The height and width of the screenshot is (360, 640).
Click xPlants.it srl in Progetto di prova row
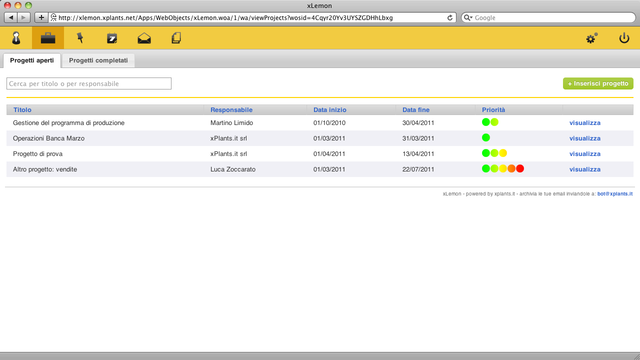pyautogui.click(x=229, y=154)
